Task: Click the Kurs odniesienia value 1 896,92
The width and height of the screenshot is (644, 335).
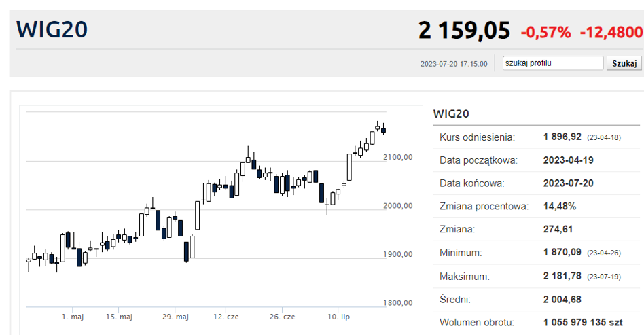Action: pyautogui.click(x=562, y=137)
